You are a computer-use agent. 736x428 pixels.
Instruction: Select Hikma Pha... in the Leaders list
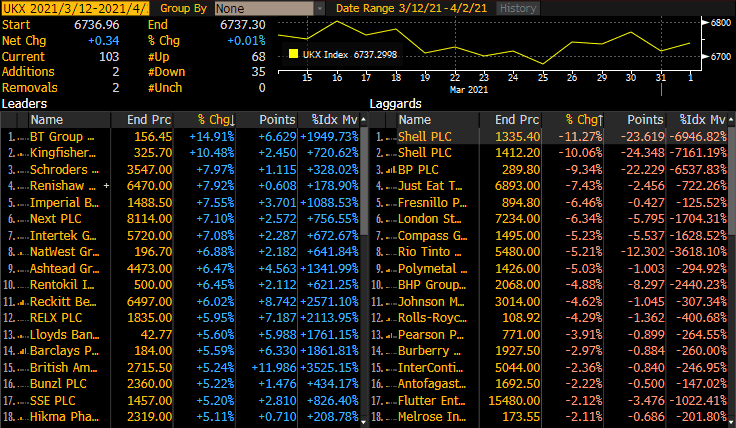[x=180, y=417]
